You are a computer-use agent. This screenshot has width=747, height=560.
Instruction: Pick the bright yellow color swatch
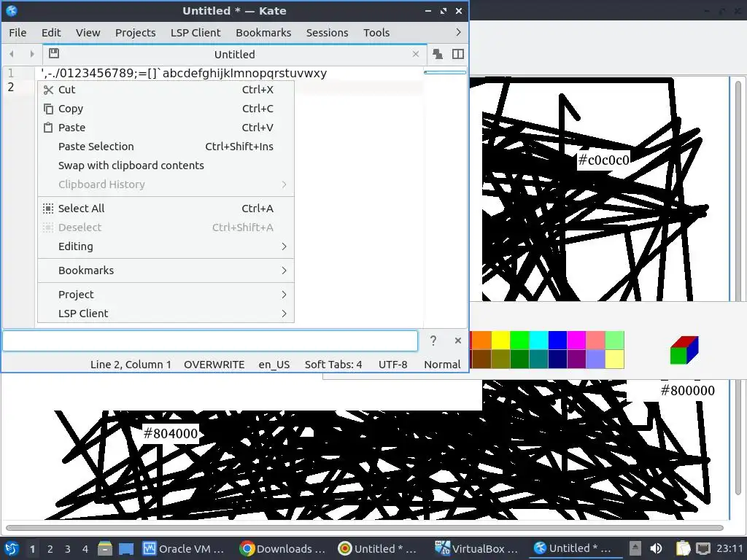click(x=500, y=341)
